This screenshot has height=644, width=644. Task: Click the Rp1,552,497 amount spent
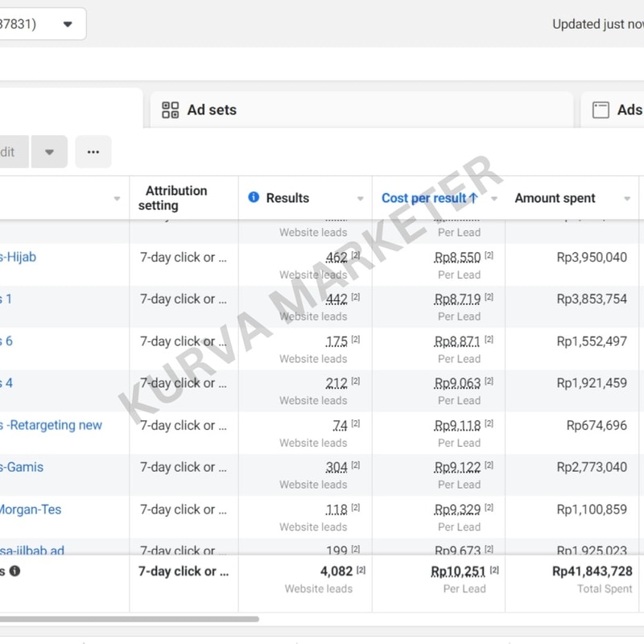592,341
